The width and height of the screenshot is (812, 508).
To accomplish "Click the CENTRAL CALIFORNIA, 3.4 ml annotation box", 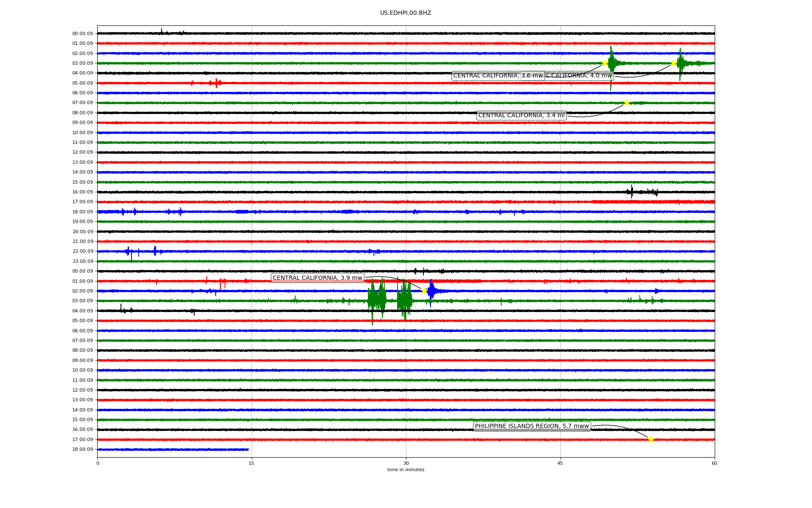I will pos(521,116).
